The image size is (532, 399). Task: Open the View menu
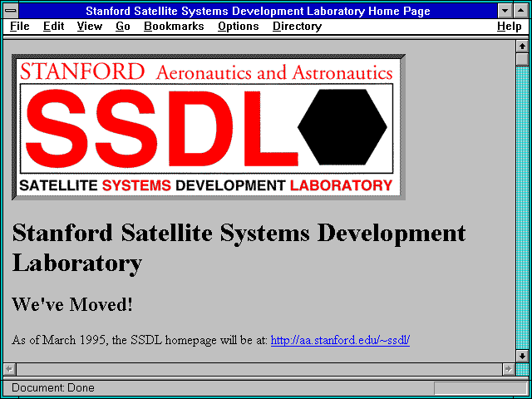[x=90, y=26]
